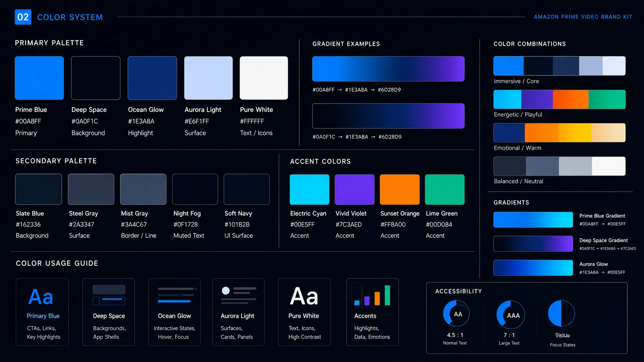Screen dimensions: 644x362
Task: Click the list icon in Aurora Light card
Action: (x=239, y=295)
